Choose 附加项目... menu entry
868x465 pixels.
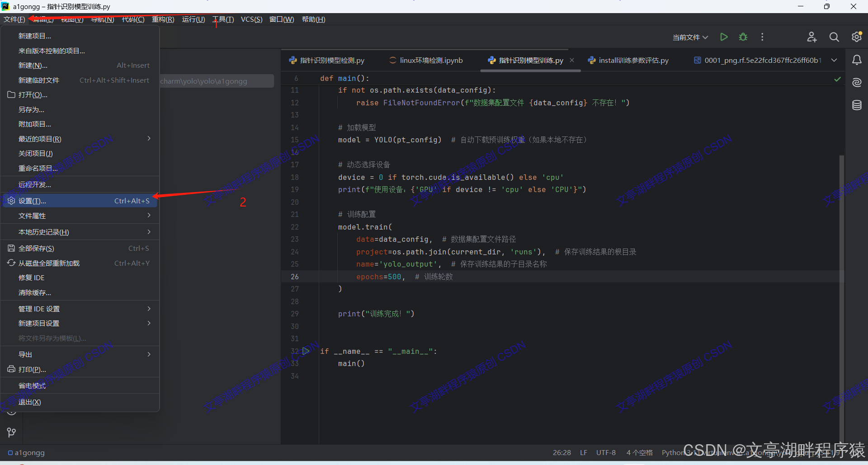point(80,124)
